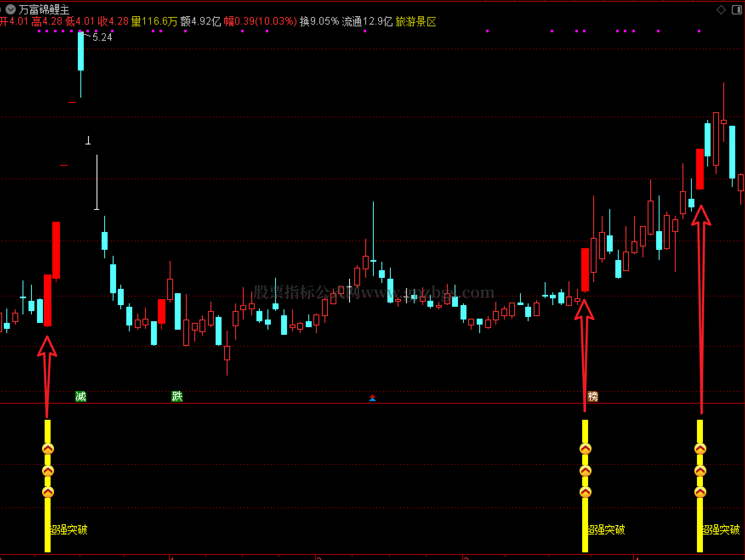Click the 开4.01 opening price value
745x560 pixels.
tap(14, 21)
